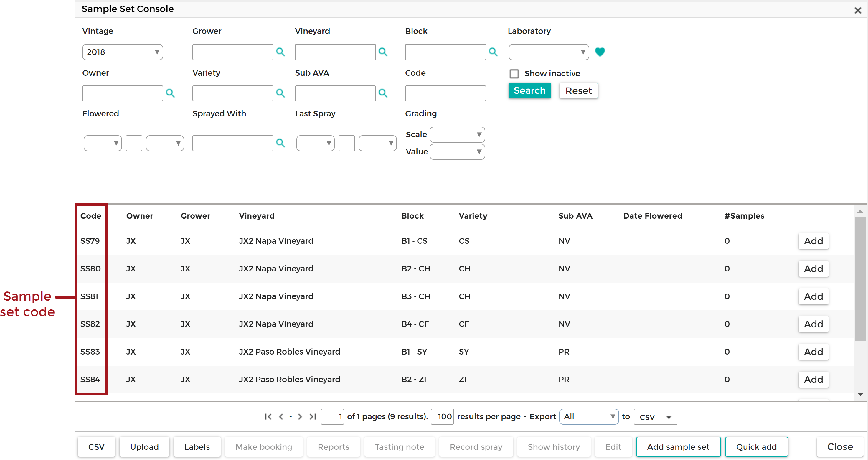Expand the CSV export format arrow

tap(669, 417)
